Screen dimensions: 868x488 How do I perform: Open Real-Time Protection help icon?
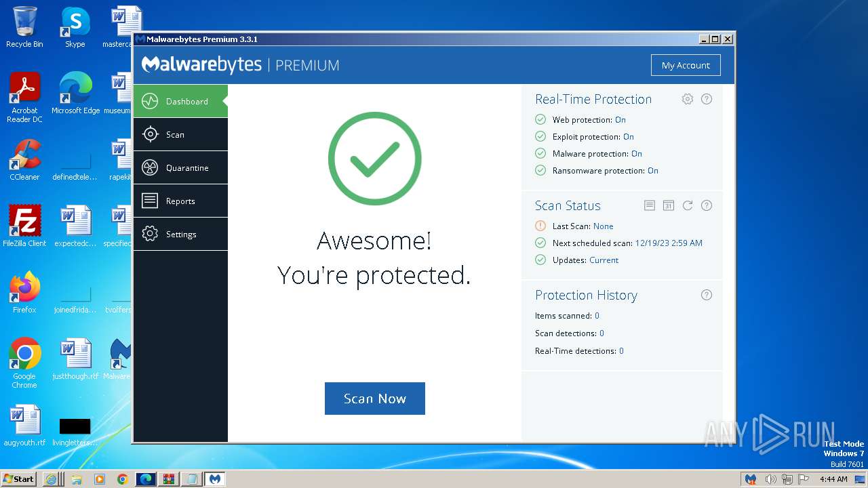tap(707, 99)
